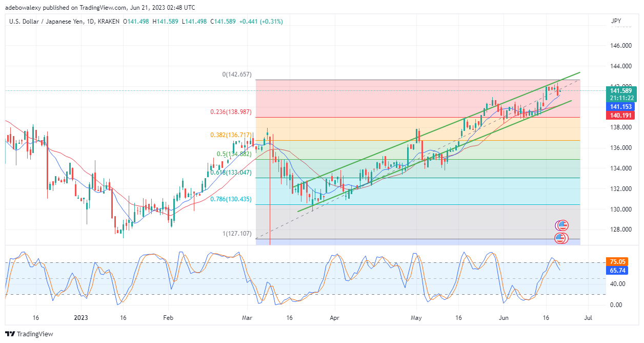Click the 0.00 oscillator scale label

point(617,304)
